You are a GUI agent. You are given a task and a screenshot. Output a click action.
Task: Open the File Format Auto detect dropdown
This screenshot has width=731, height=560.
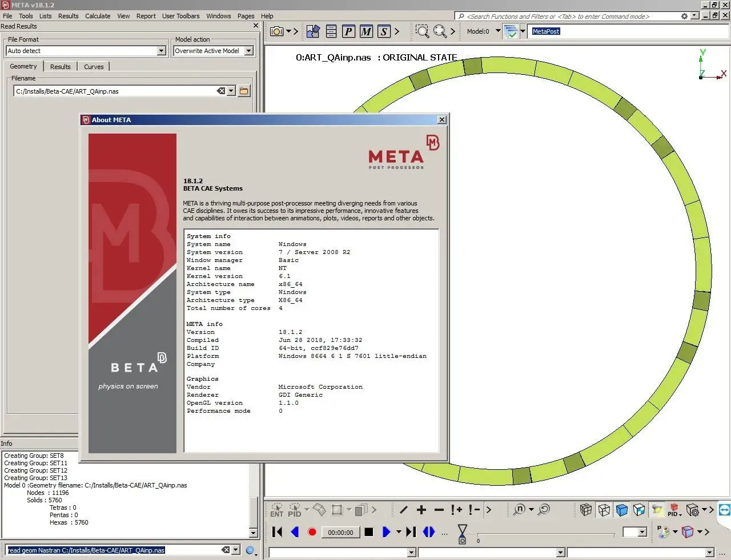point(162,51)
